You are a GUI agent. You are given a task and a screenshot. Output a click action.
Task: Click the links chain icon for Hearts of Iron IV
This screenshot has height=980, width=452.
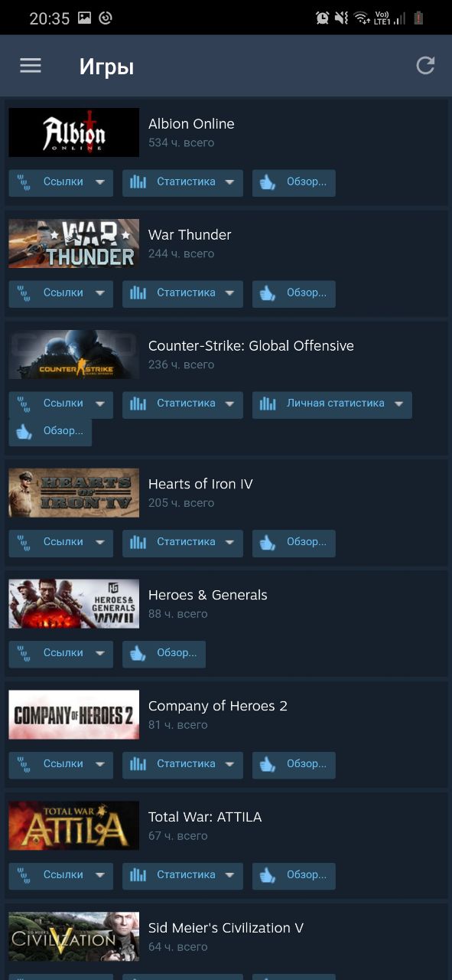pyautogui.click(x=24, y=542)
